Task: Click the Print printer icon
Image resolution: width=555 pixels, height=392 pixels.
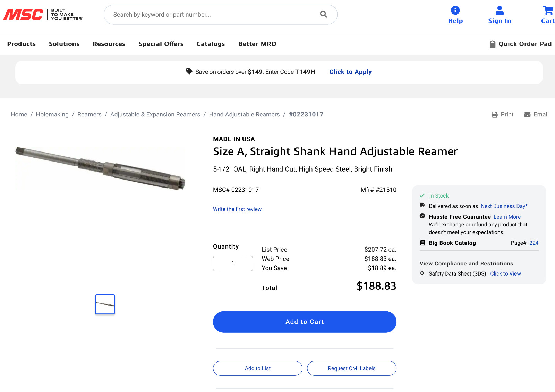Action: tap(494, 115)
